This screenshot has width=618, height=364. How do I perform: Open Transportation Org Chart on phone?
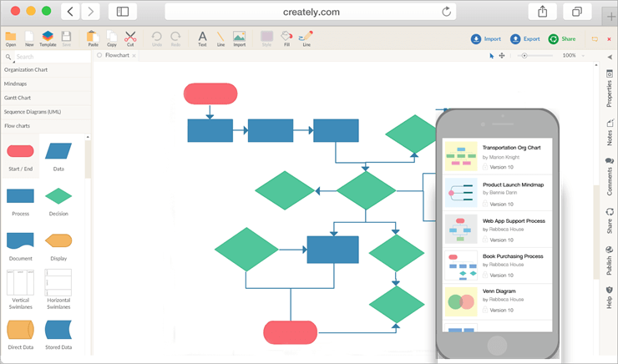coord(498,157)
